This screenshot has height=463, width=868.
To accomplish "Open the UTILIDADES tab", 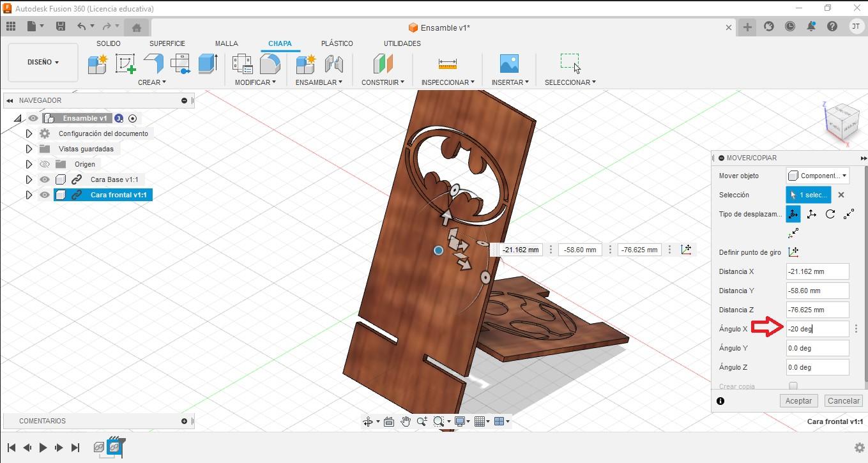I will point(402,43).
